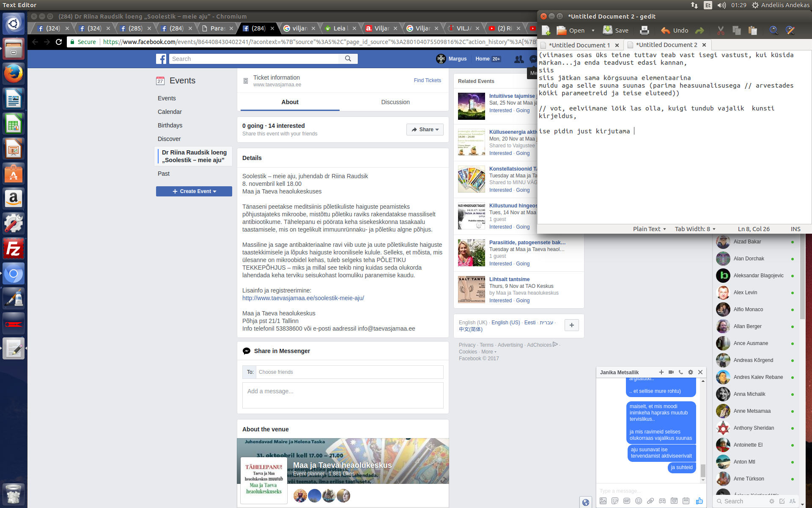Switch language to Eesti

(x=530, y=323)
